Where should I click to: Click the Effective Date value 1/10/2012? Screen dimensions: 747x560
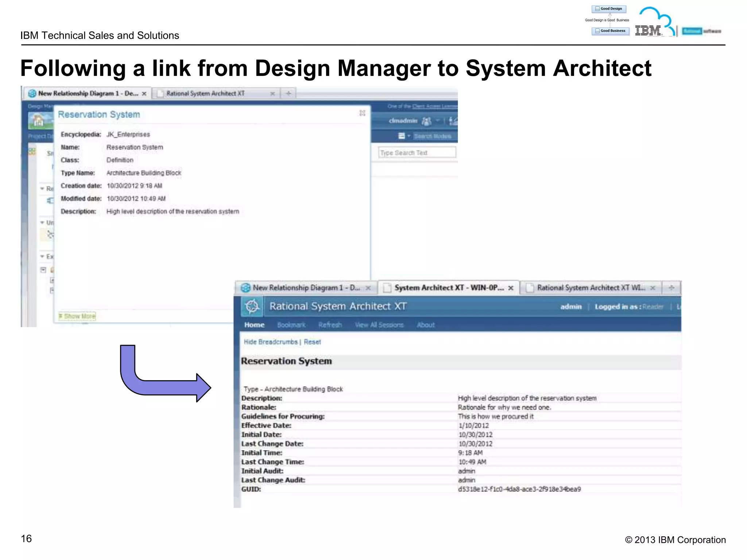tap(473, 425)
